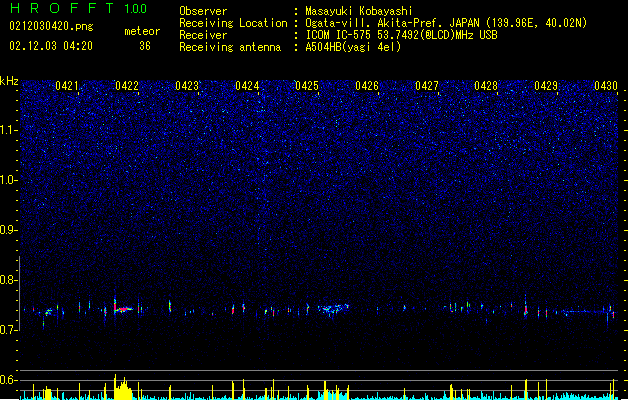Click the diffuse echo cluster after 0425

334,309
